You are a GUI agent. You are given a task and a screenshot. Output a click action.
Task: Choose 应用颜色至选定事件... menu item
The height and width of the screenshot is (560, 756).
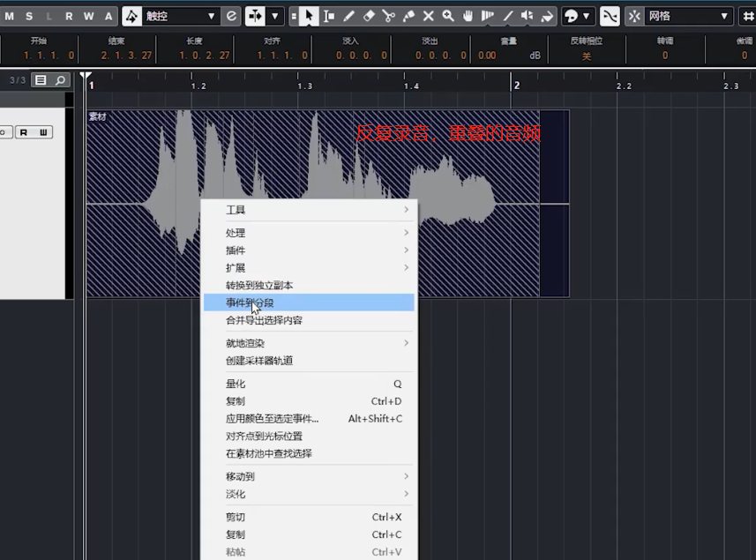coord(309,418)
